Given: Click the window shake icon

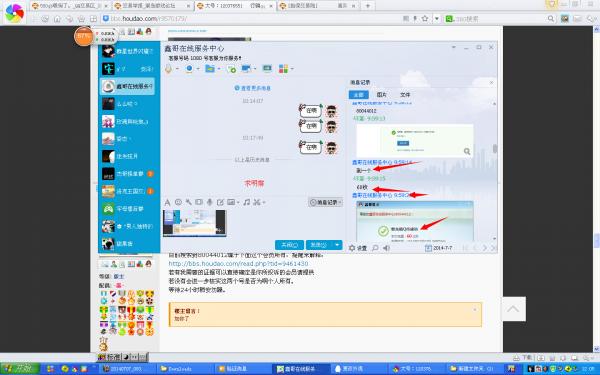Looking at the screenshot, I should click(199, 202).
